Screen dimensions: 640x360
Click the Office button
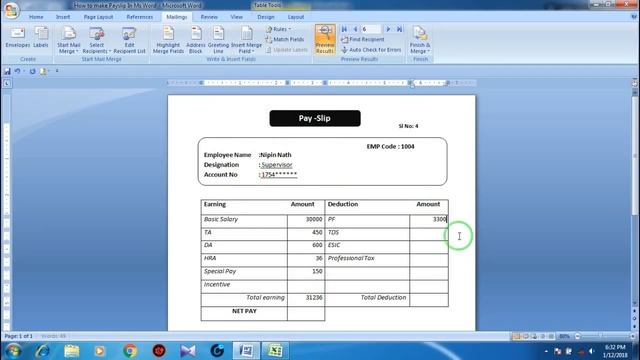11,10
